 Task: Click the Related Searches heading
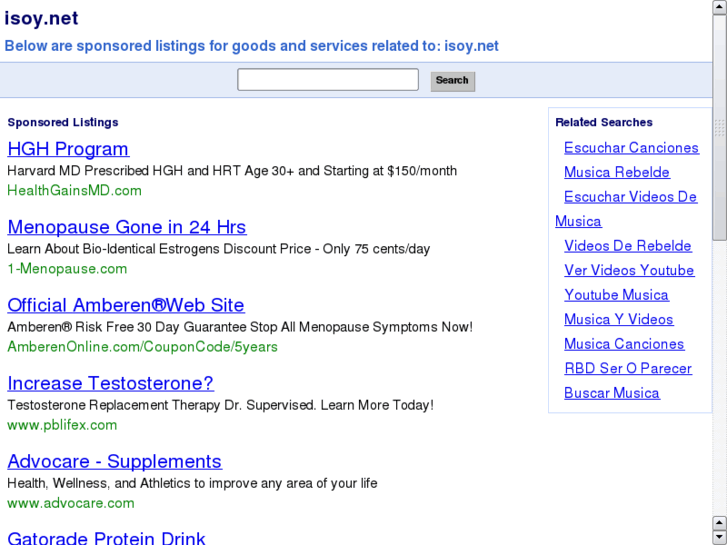[604, 122]
